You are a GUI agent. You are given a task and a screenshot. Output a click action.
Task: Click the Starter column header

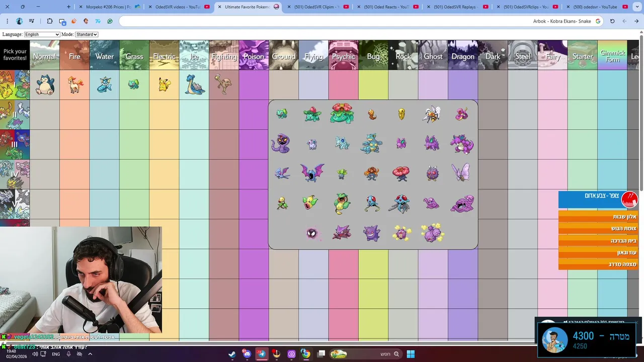(x=583, y=55)
